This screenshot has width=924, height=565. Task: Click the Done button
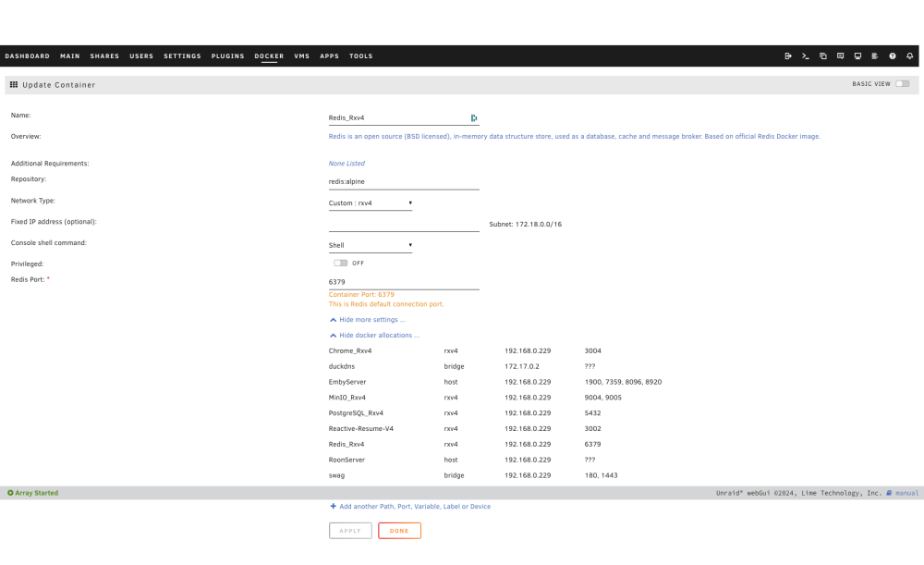(399, 531)
